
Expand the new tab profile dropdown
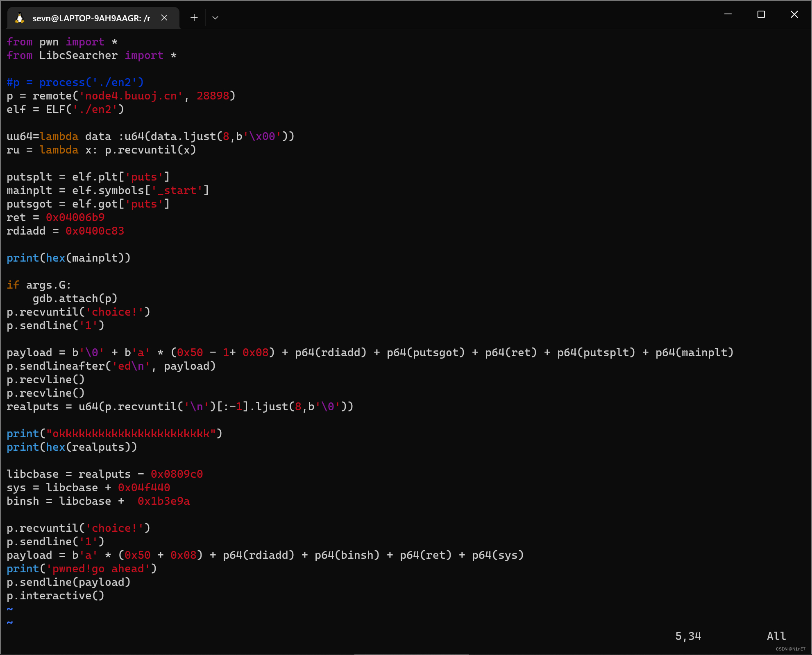(215, 18)
